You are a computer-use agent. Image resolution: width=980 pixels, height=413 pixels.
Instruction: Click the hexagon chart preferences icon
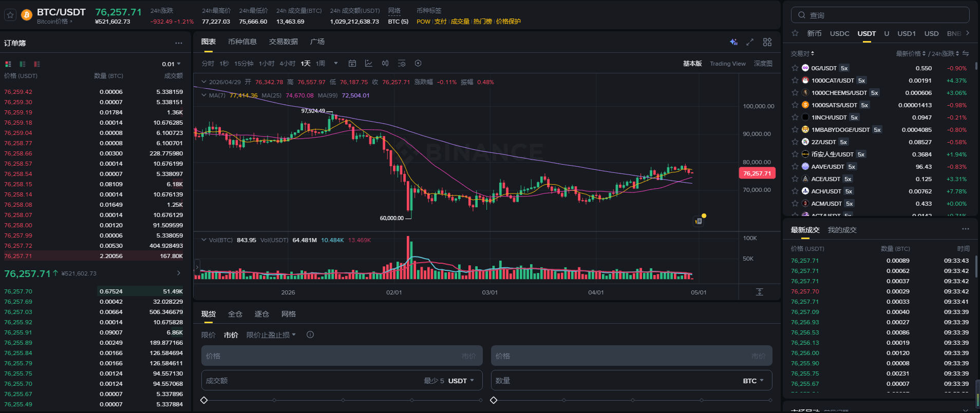(x=418, y=63)
